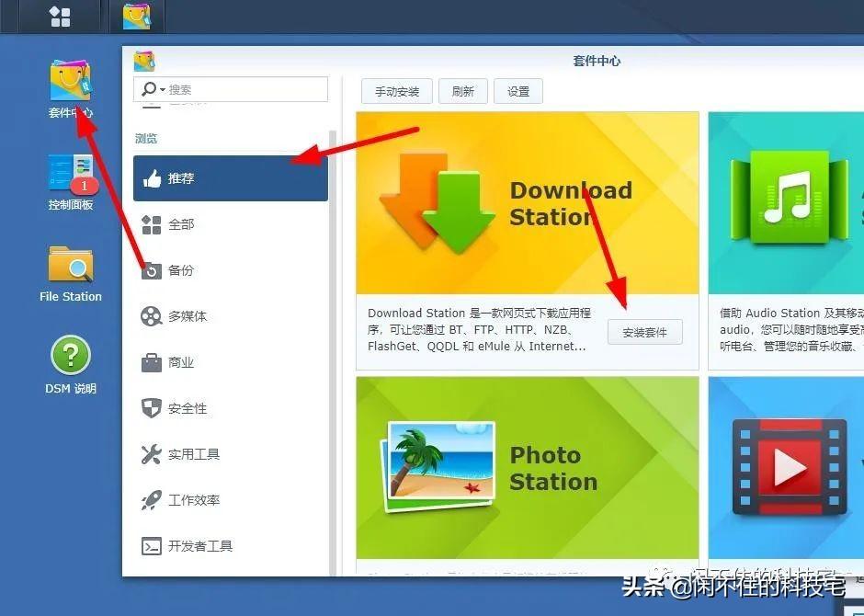Click the red 1 notification badge
The image size is (864, 616).
(x=85, y=186)
